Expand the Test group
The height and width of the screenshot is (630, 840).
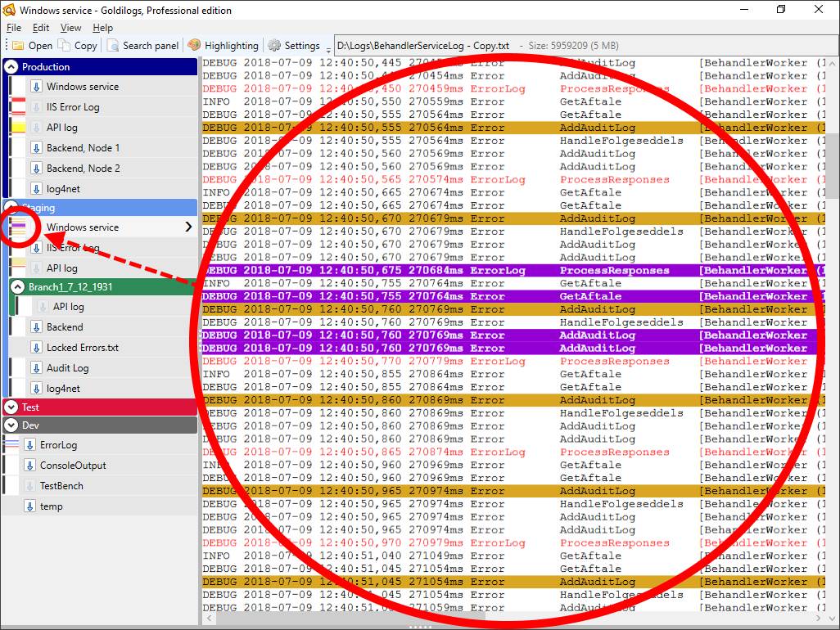click(x=10, y=406)
